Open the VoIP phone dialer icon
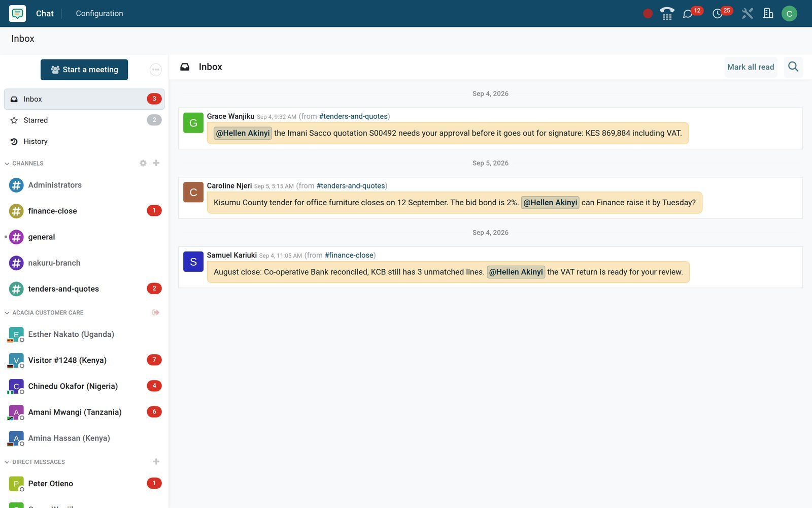 [667, 14]
